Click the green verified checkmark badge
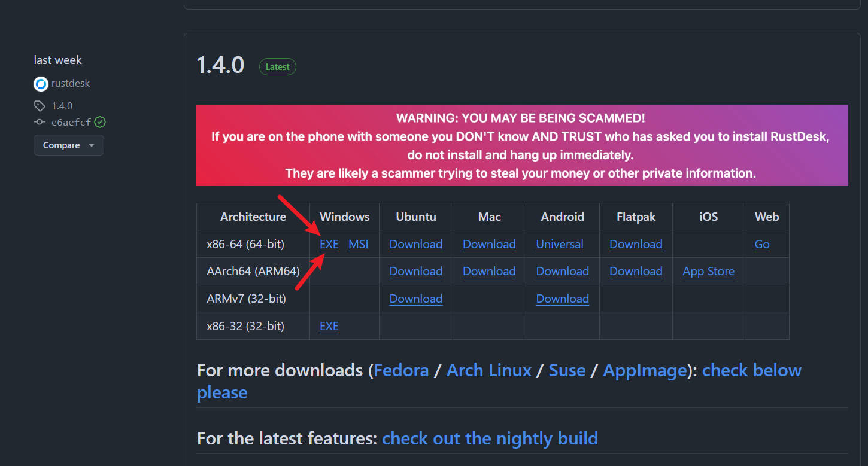 (100, 122)
